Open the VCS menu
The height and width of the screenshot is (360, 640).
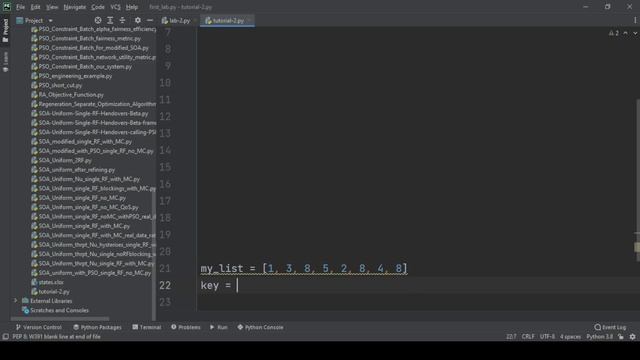coord(115,7)
